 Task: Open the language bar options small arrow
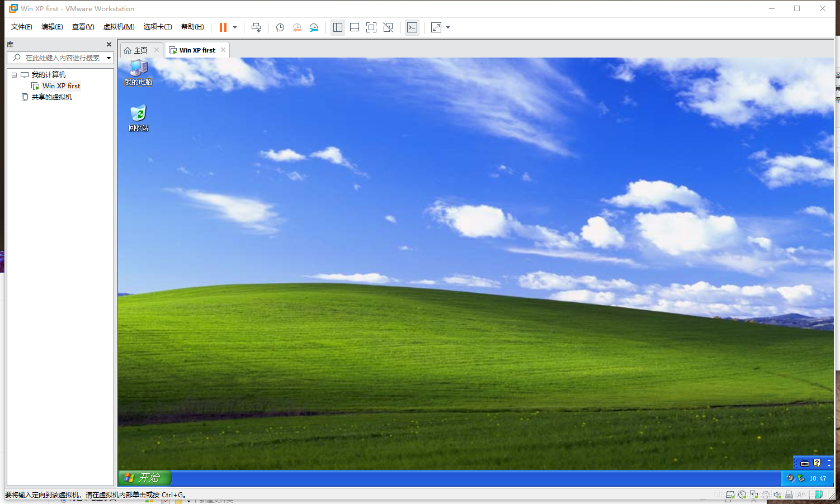(x=829, y=465)
